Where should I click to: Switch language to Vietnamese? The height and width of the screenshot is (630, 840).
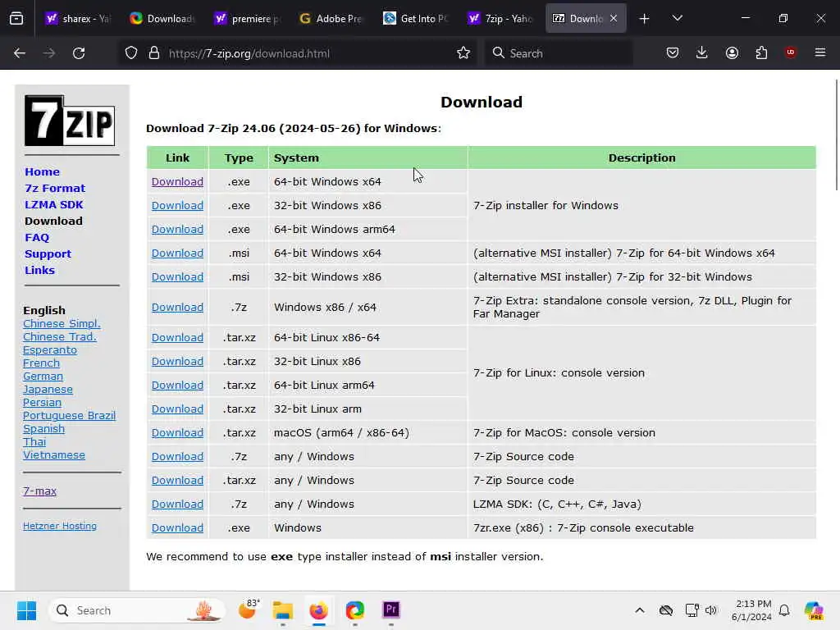[54, 454]
